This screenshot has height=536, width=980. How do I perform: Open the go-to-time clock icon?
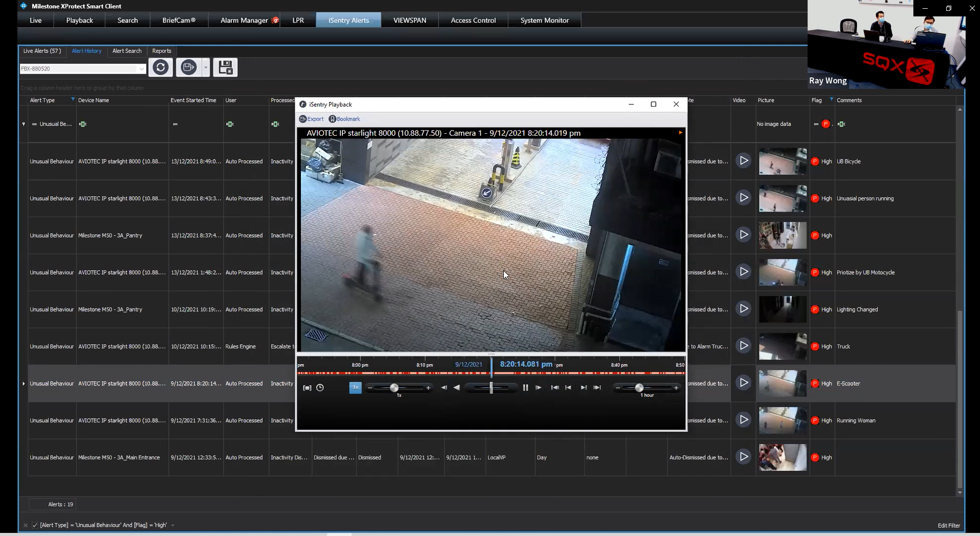point(320,388)
